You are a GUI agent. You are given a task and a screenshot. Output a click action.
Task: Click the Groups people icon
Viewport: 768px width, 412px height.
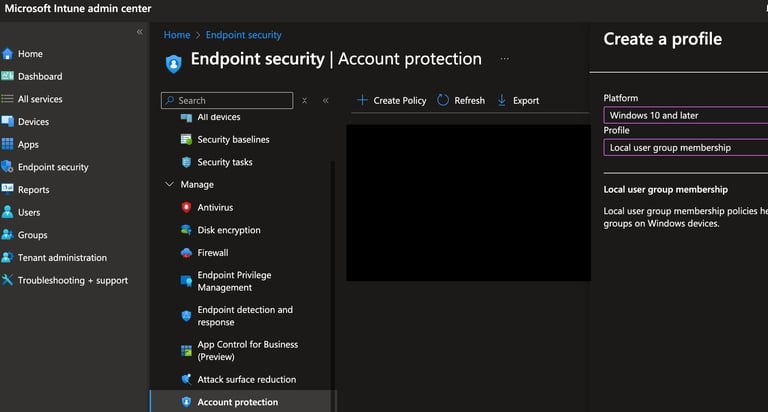pos(7,235)
